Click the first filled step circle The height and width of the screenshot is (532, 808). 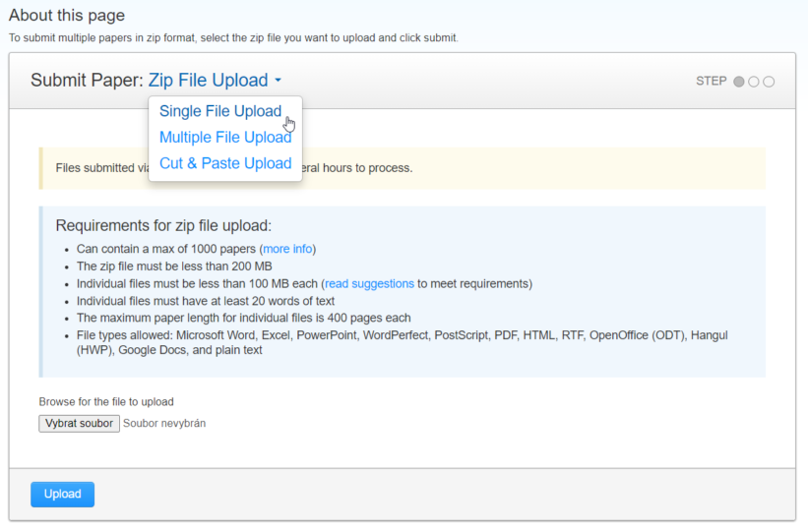tap(739, 82)
